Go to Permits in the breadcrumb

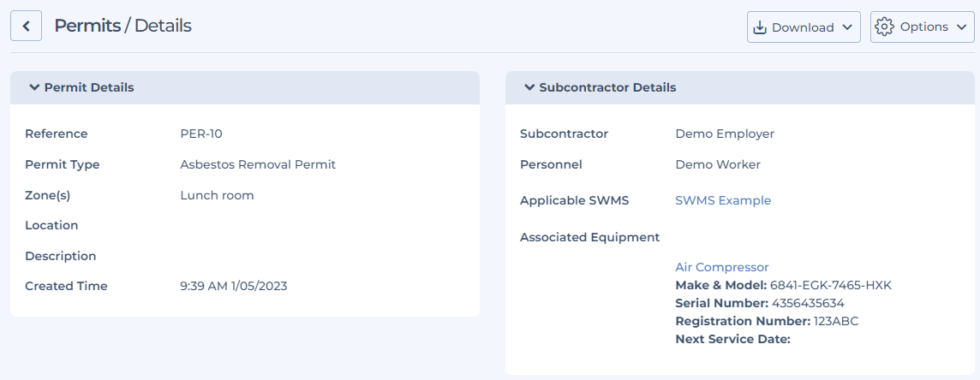click(x=87, y=26)
